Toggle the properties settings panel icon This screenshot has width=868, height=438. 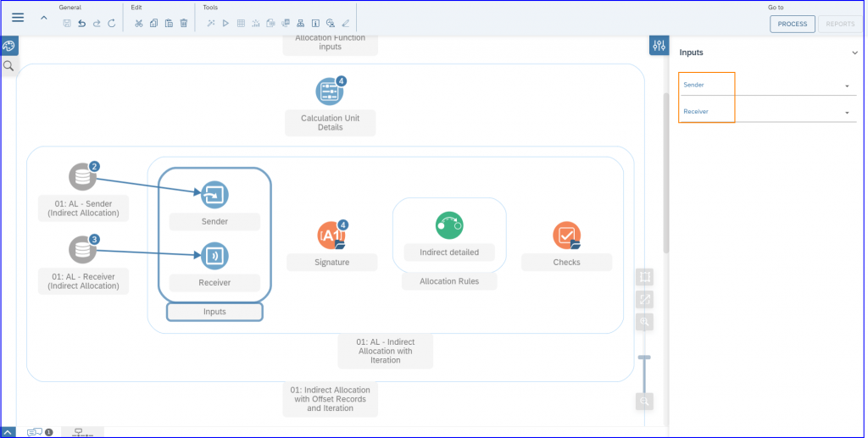pos(659,46)
